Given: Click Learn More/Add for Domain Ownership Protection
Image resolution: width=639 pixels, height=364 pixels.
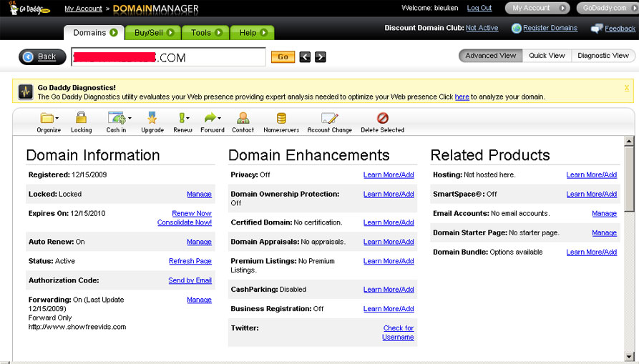Looking at the screenshot, I should pos(389,195).
